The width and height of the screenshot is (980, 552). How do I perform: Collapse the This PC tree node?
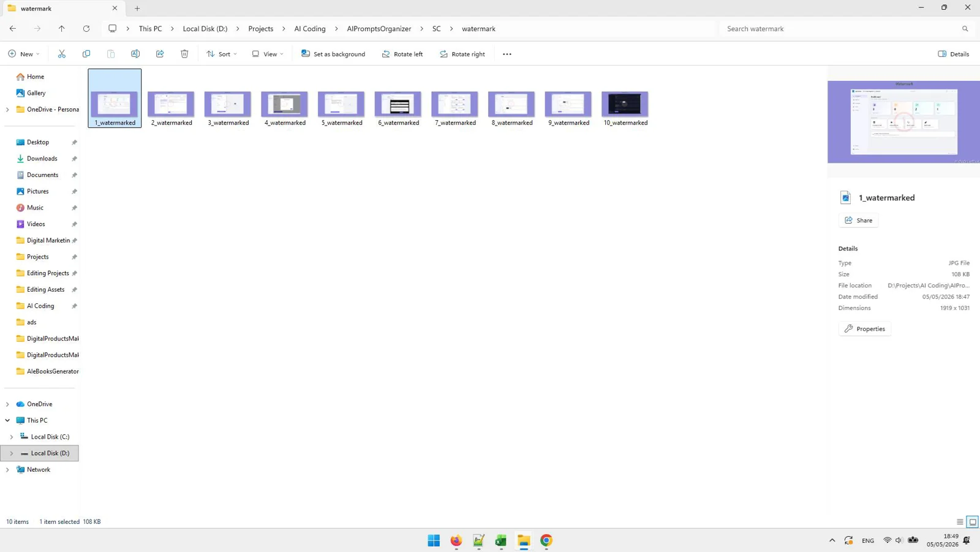7,421
